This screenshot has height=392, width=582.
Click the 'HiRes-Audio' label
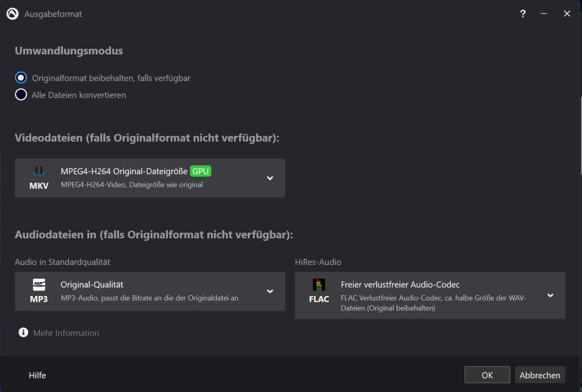[x=318, y=262]
